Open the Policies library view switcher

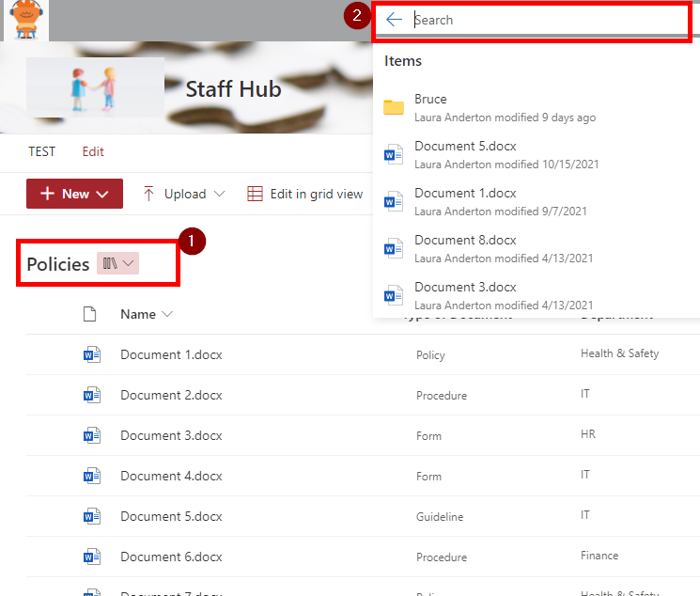pyautogui.click(x=117, y=263)
